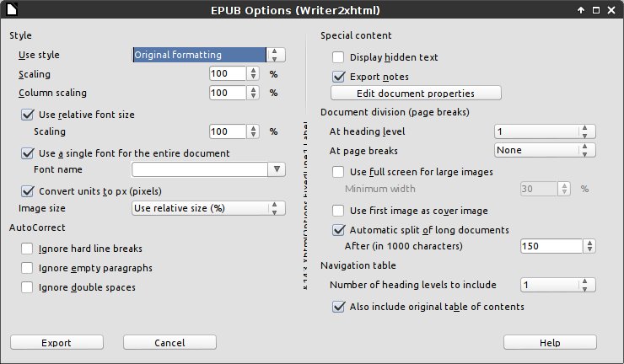Open the Image size dropdown
Image resolution: width=624 pixels, height=364 pixels.
[208, 208]
